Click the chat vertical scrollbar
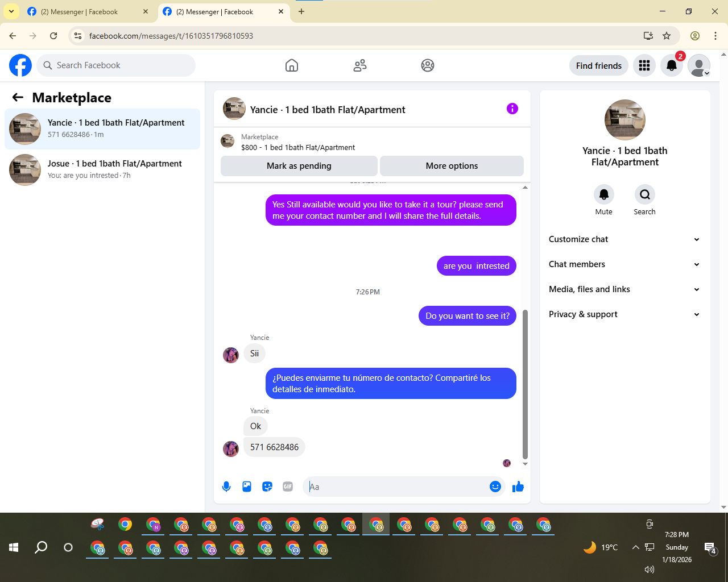Viewport: 728px width, 582px height. point(525,384)
